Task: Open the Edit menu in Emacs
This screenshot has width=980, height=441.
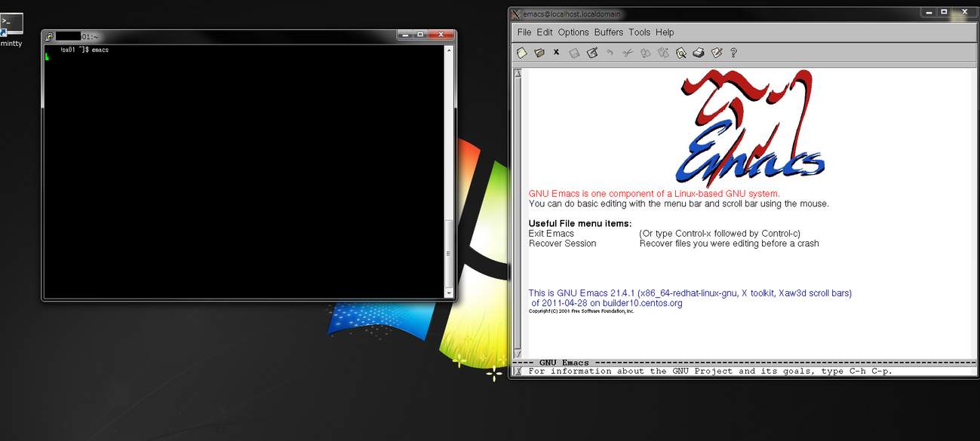Action: [x=545, y=32]
